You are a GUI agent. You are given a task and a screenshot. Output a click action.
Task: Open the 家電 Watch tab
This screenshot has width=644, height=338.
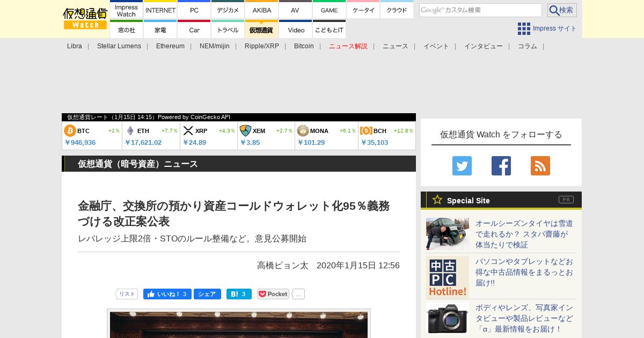coord(160,30)
